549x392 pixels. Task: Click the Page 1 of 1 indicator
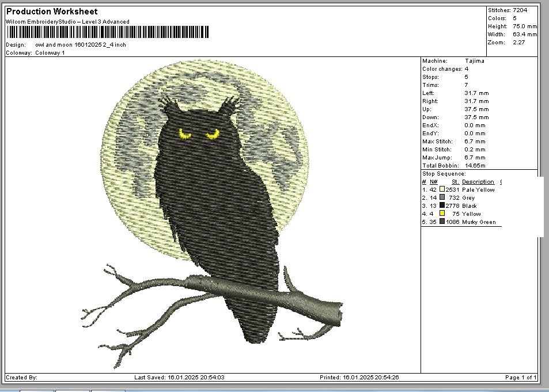521,378
